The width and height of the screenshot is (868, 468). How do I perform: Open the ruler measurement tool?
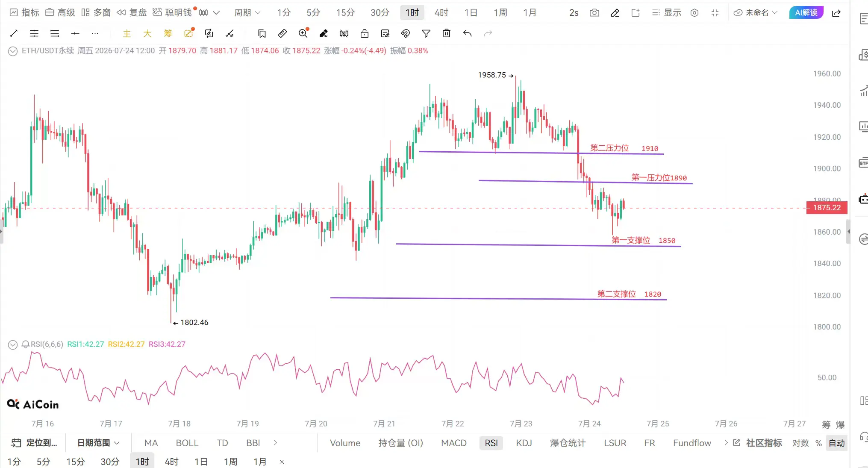(x=282, y=33)
